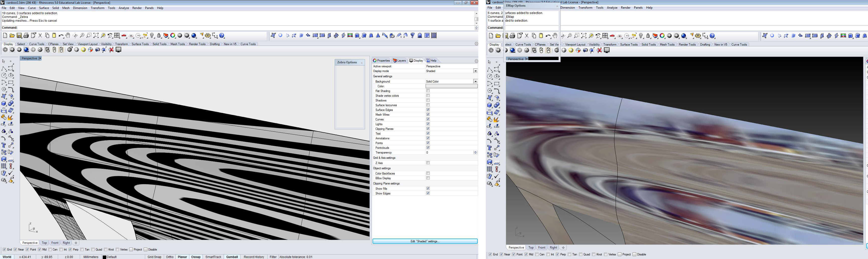This screenshot has height=259, width=868.
Task: Click the Undo arrow icon in left window
Action: [x=61, y=35]
